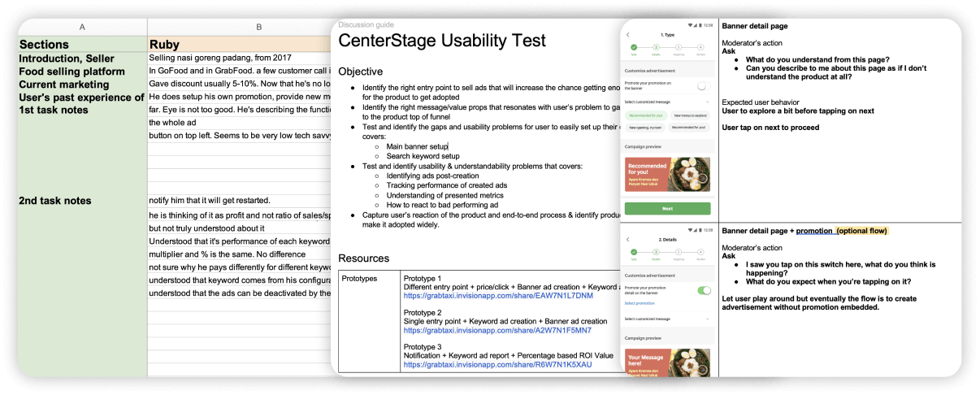Expand 'Select customized message' in bottom mockup
Screen dimensions: 980x395
point(707,319)
